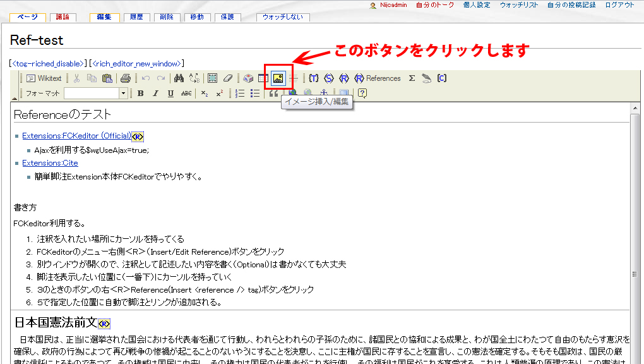Screen dimensions: 644x364
Task: Toggle the Wikitext source view
Action: [x=44, y=78]
